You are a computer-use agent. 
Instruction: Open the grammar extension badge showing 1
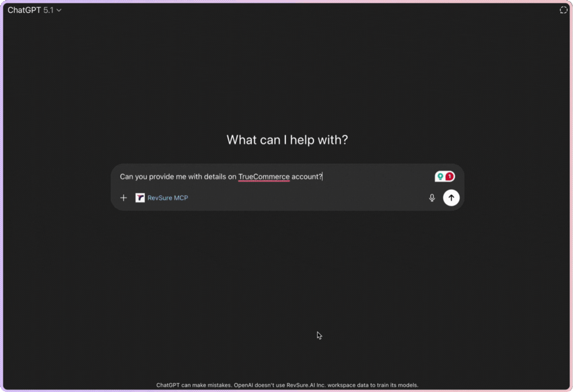444,176
